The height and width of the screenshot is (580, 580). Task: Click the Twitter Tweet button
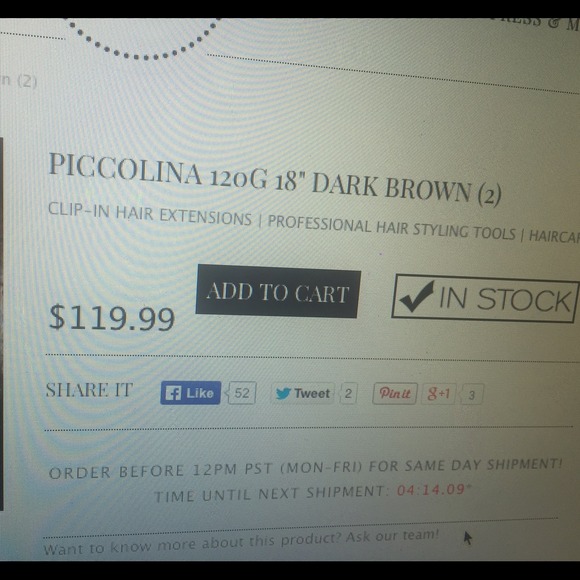tap(303, 393)
